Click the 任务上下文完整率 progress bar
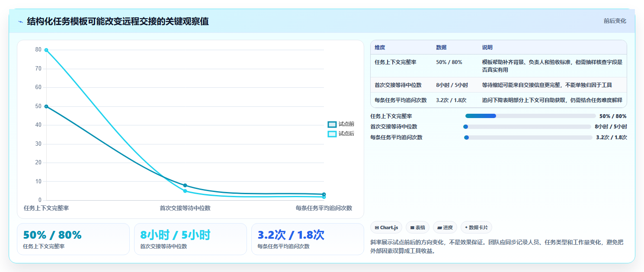This screenshot has width=644, height=272. (531, 116)
